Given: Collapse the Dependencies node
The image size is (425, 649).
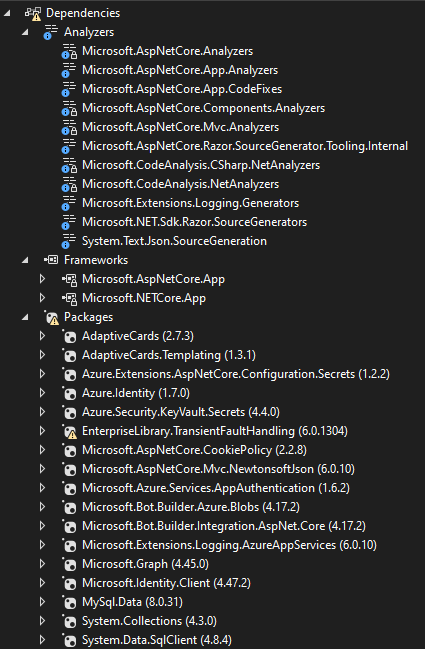Looking at the screenshot, I should tap(7, 13).
